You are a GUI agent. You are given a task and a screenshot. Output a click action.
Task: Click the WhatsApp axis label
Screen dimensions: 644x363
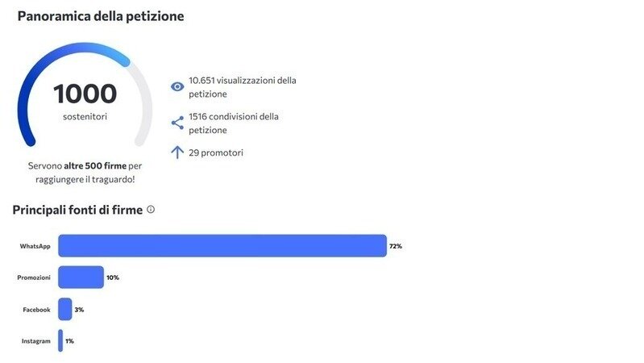(35, 246)
